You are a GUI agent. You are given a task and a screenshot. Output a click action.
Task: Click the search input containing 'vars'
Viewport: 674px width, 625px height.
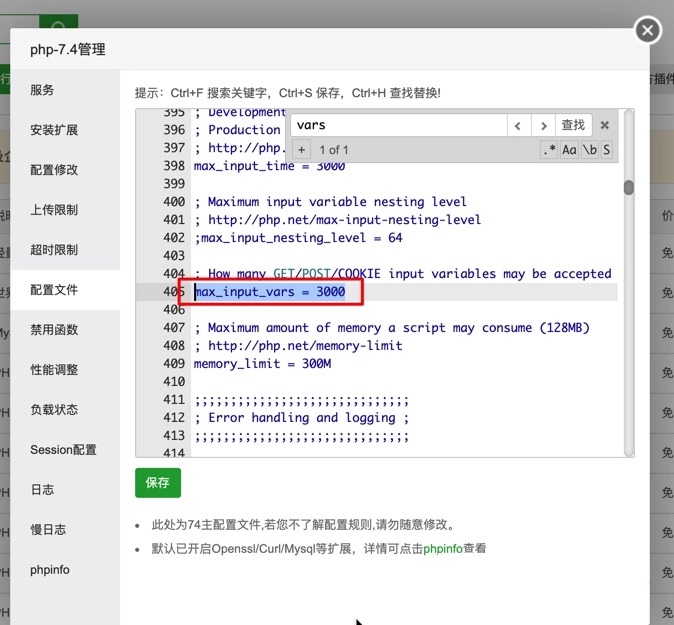398,126
